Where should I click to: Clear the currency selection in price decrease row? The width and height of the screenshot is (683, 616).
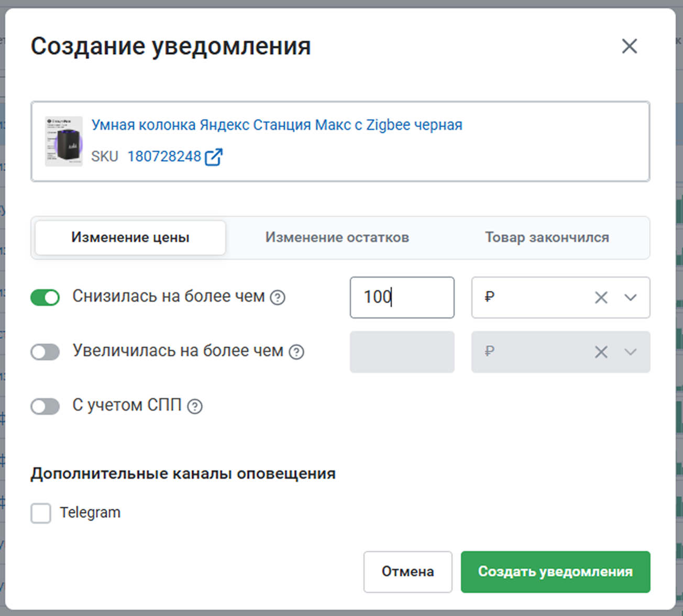(x=601, y=298)
